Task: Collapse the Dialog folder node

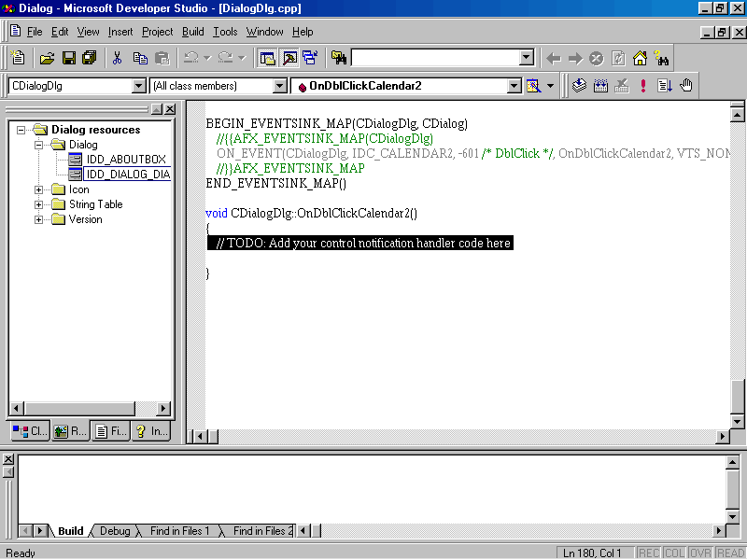Action: (39, 145)
